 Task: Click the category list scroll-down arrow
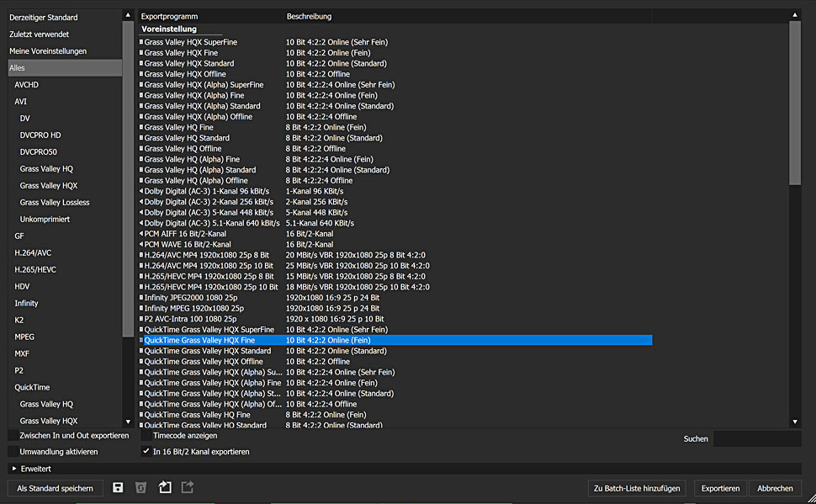pos(128,422)
